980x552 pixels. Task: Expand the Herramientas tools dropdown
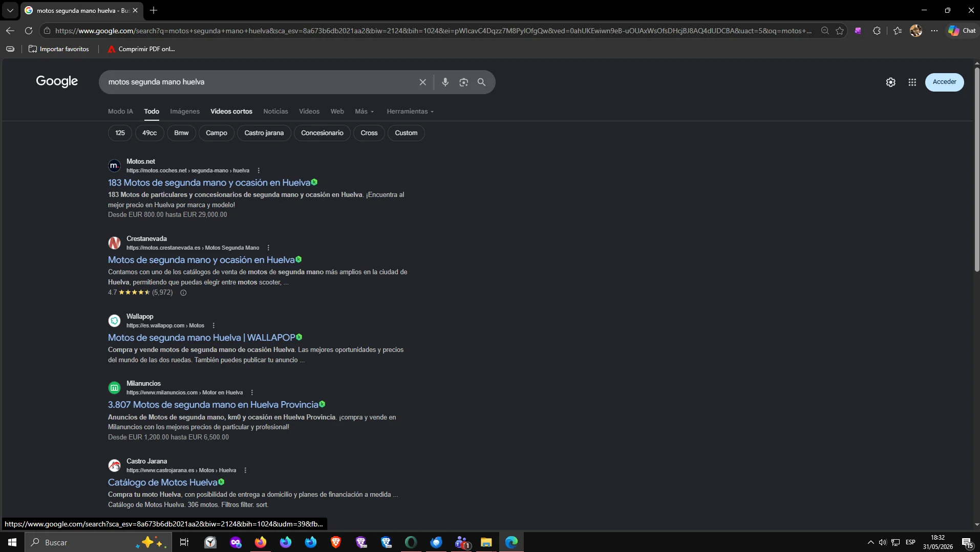(410, 112)
